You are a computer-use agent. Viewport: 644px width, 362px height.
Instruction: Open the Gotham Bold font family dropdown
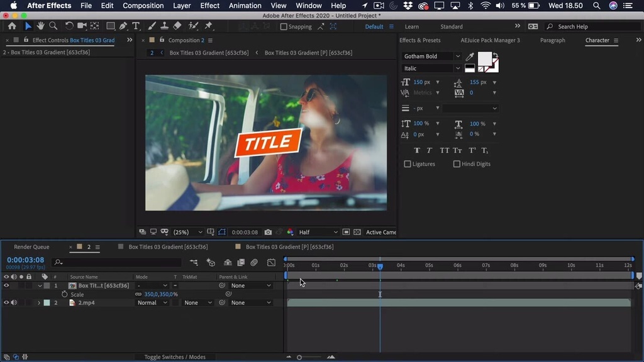[x=431, y=56]
